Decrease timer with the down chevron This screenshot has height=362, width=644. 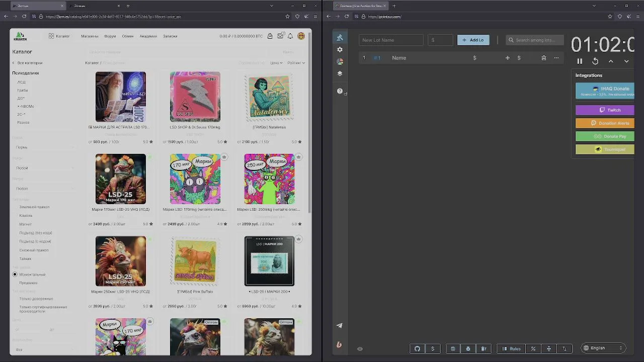click(626, 61)
